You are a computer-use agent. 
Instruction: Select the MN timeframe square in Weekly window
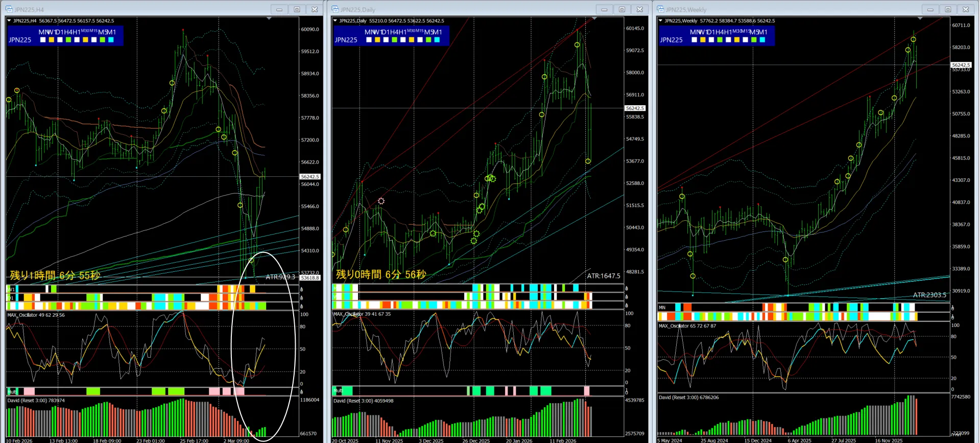tap(694, 40)
